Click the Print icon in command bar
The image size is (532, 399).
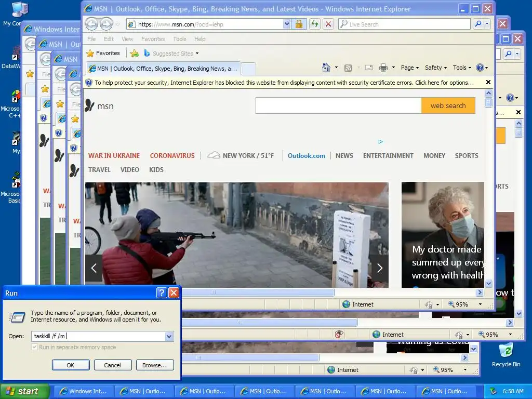(383, 68)
